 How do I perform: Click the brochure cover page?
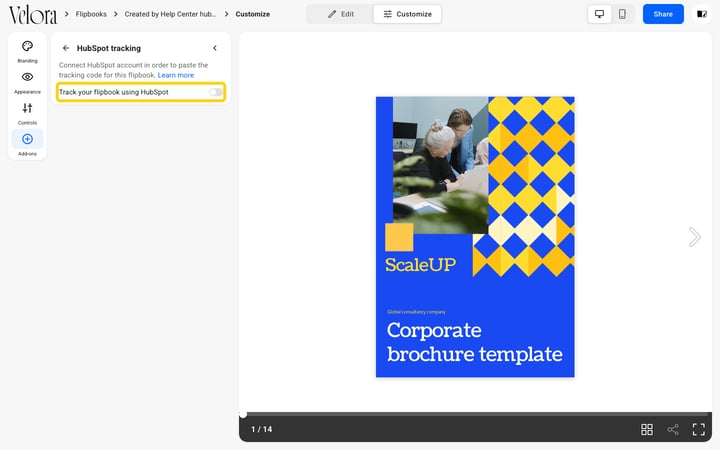[475, 237]
